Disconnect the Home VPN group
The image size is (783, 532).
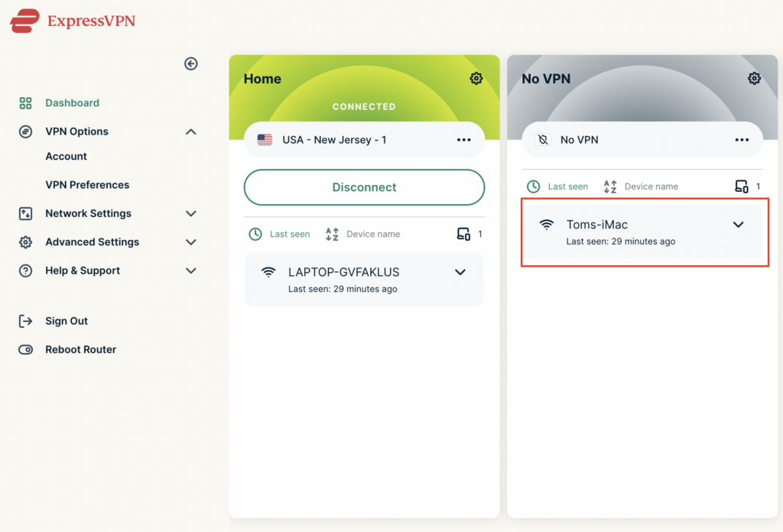tap(364, 187)
